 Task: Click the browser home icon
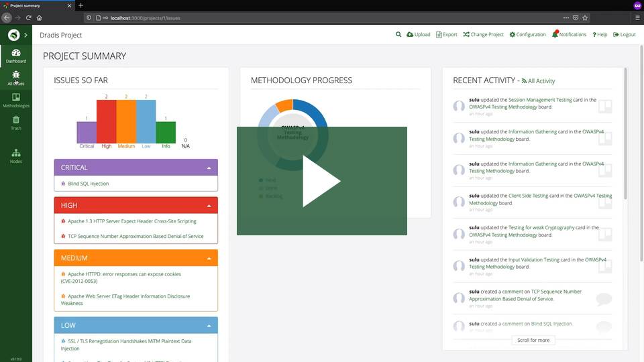click(40, 17)
